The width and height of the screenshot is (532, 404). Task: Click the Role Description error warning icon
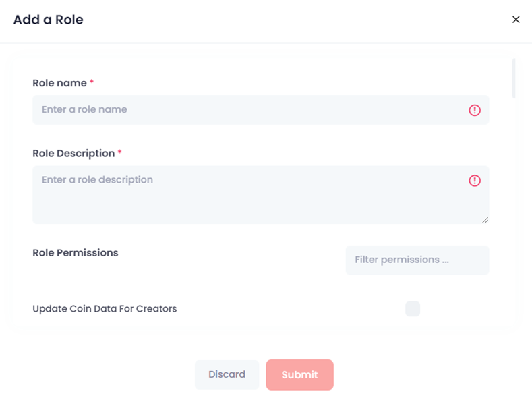(475, 181)
